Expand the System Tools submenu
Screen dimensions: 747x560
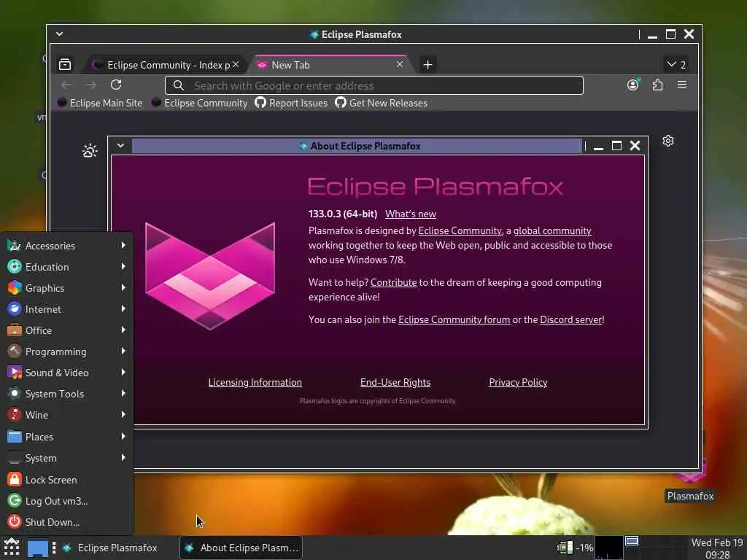pyautogui.click(x=66, y=394)
